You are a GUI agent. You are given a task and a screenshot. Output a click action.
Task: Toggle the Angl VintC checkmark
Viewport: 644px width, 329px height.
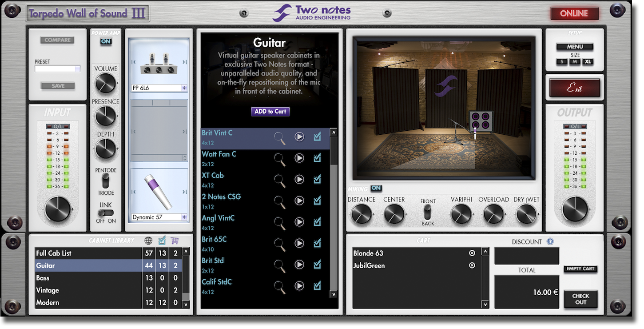pos(317,222)
